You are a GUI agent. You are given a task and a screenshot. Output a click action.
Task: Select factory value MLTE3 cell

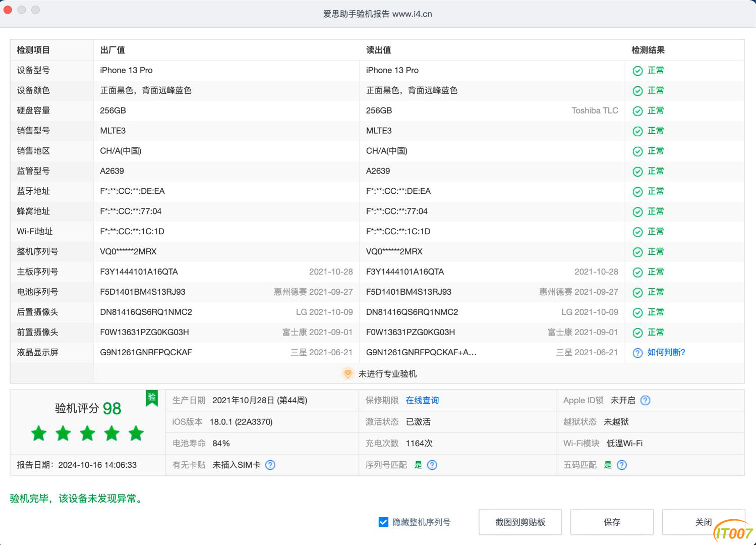tap(113, 131)
